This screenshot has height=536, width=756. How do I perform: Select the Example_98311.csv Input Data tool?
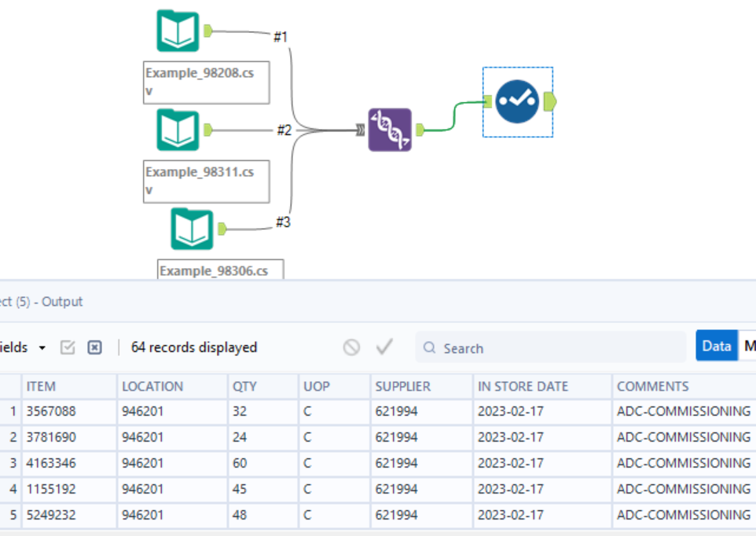178,130
